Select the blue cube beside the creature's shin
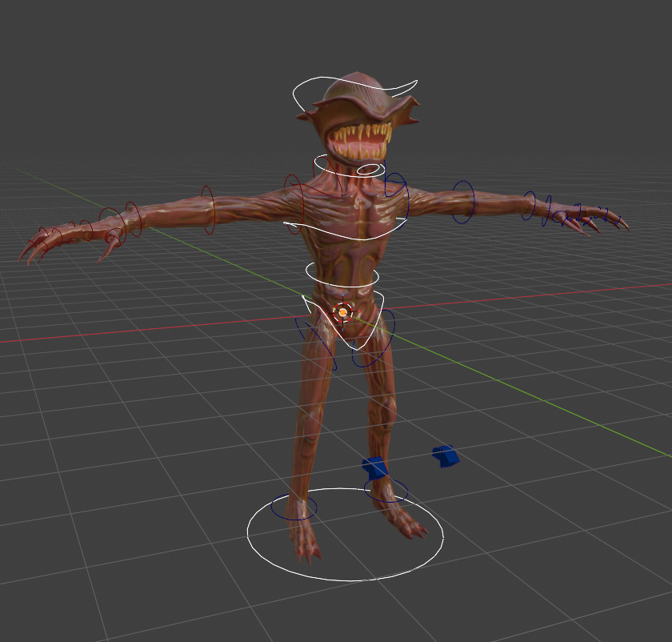 [x=375, y=467]
